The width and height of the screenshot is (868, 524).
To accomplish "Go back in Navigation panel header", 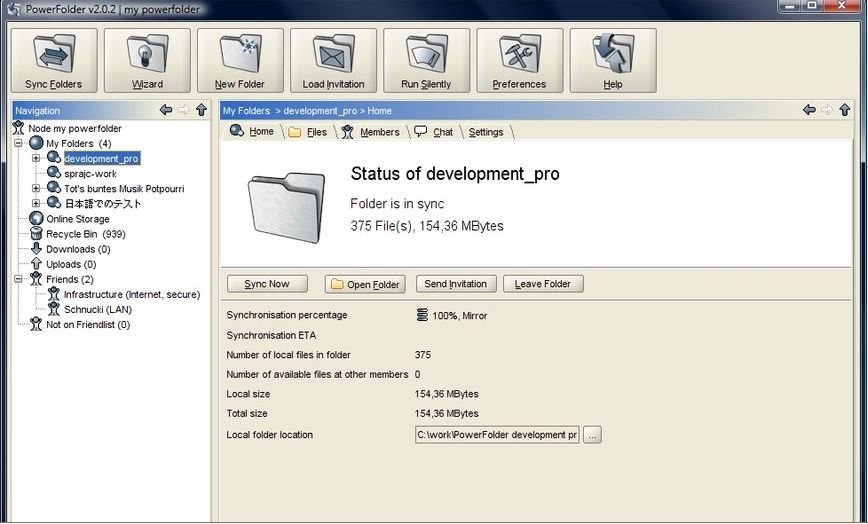I will [x=166, y=110].
